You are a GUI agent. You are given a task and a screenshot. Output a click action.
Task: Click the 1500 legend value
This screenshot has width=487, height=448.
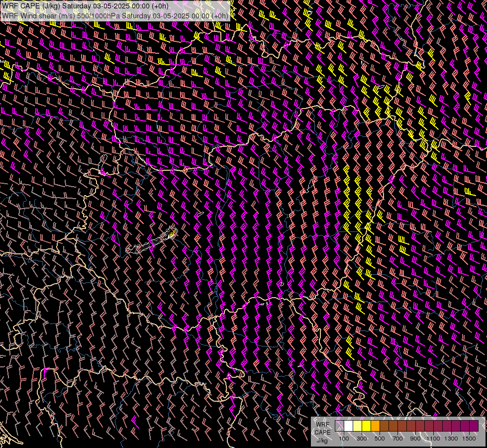(x=469, y=439)
